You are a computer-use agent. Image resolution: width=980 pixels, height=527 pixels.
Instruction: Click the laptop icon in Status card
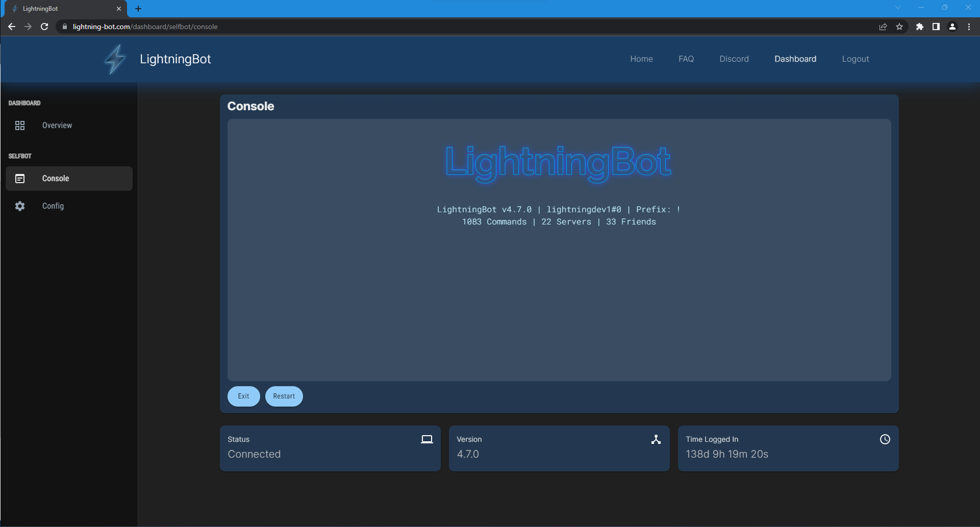click(426, 439)
